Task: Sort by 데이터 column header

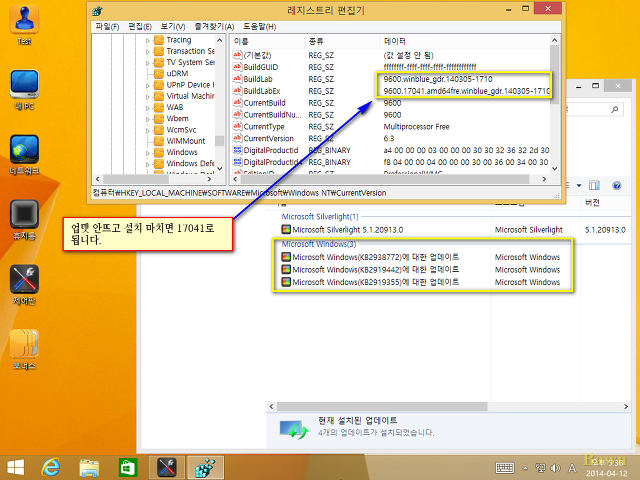Action: pos(464,41)
